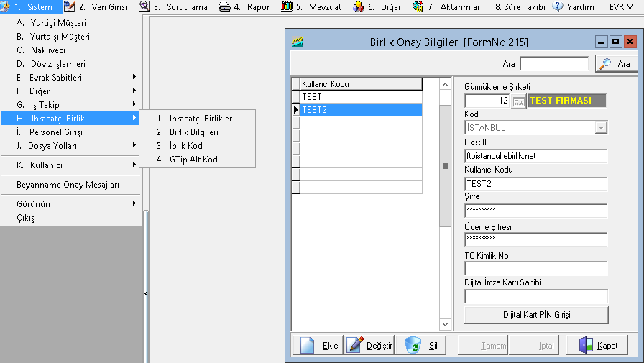Expand Dosya Yolları submenu
Viewport: 644px width, 363px height.
click(x=70, y=146)
